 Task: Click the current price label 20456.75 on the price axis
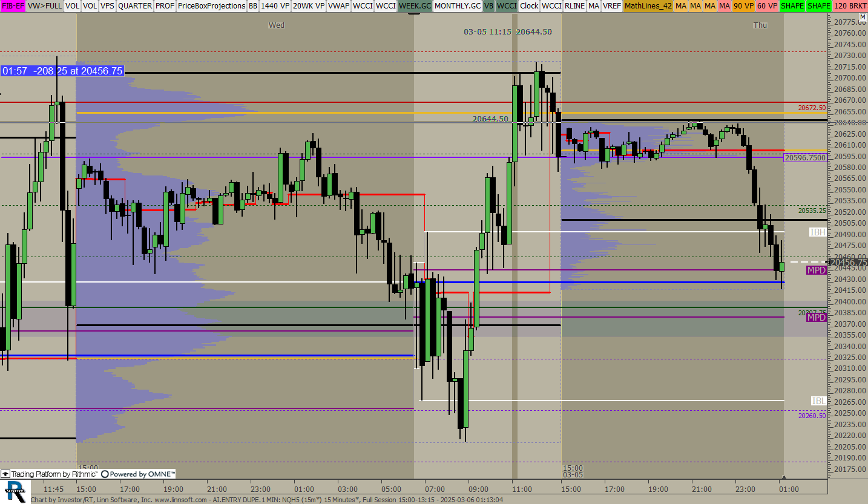[x=848, y=262]
